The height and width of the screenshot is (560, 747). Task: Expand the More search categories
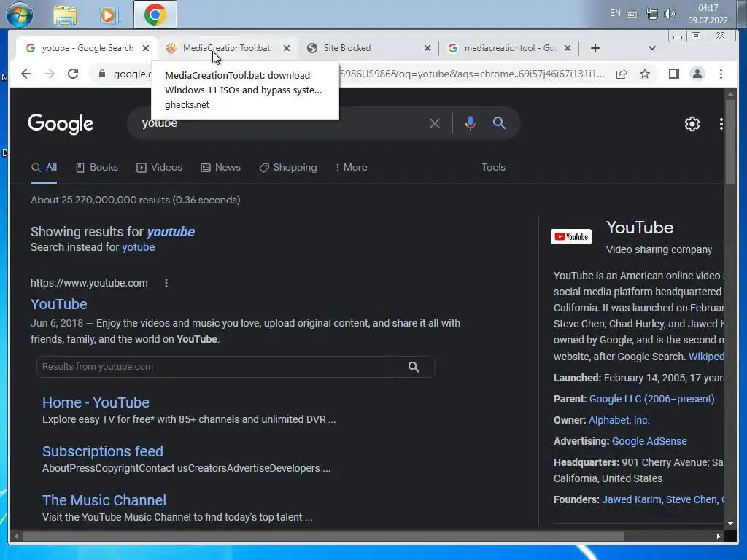(x=351, y=168)
